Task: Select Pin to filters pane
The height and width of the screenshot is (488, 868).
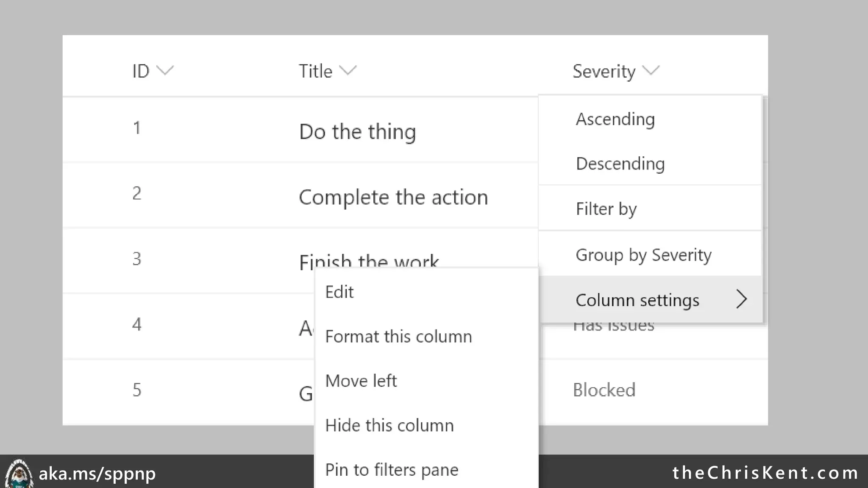Action: (x=392, y=470)
